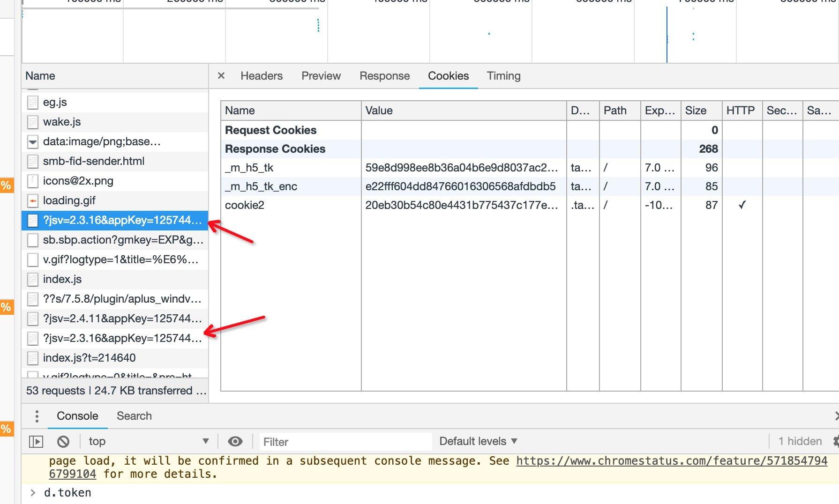Select the data:image/png;base request
The width and height of the screenshot is (839, 504).
(115, 141)
